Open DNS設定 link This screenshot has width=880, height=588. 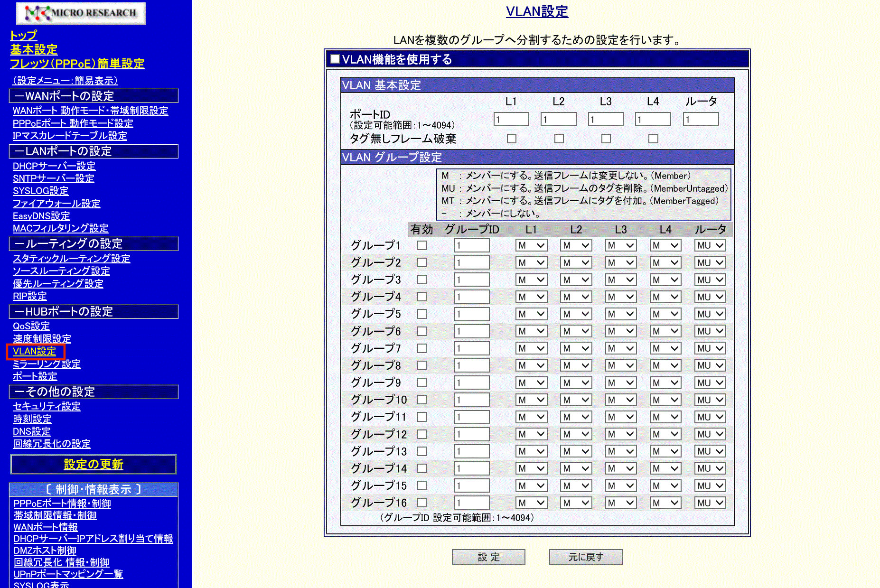(x=32, y=431)
